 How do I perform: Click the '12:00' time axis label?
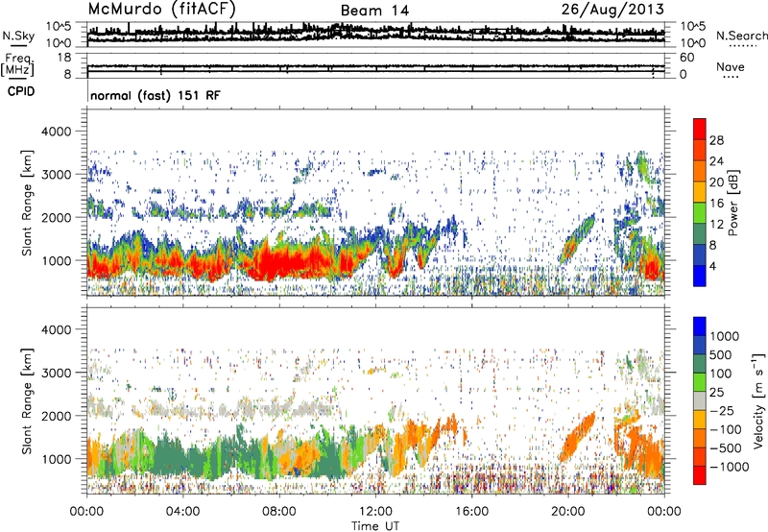point(375,512)
